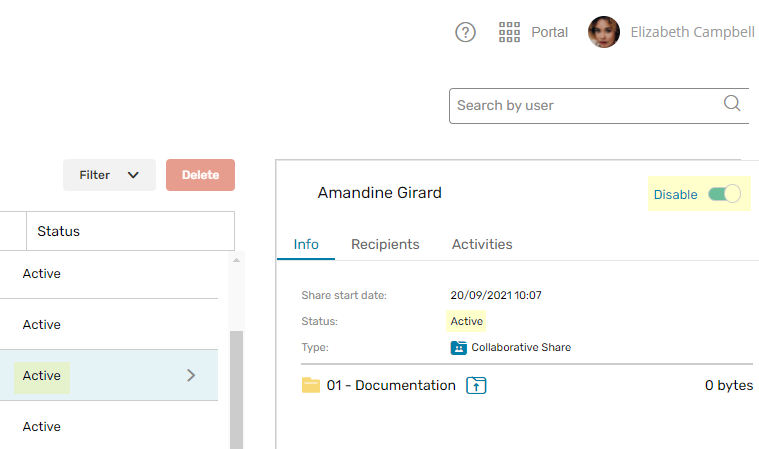Viewport: 759px width, 449px height.
Task: Click the red Delete button
Action: pyautogui.click(x=200, y=175)
